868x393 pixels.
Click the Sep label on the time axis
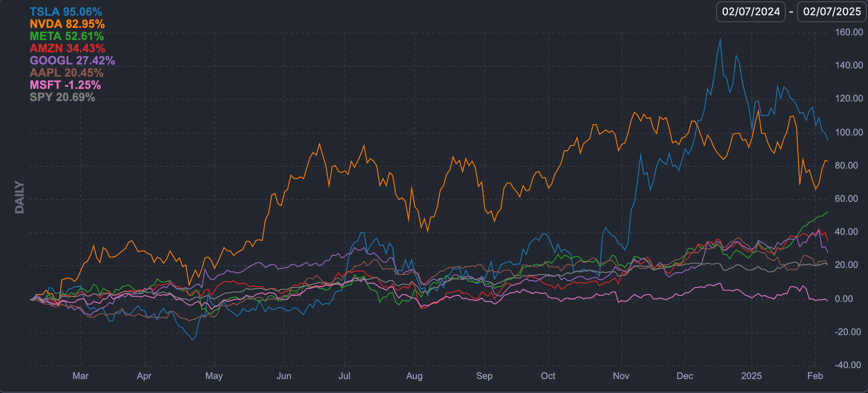pos(484,376)
